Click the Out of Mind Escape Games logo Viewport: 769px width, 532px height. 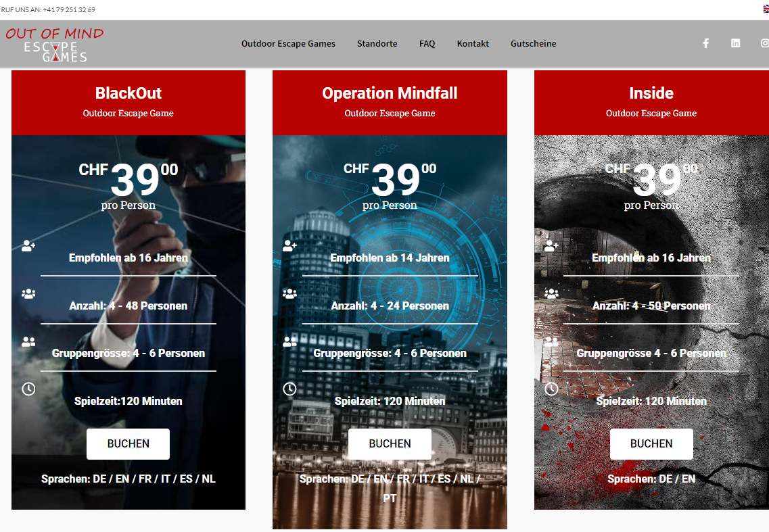[55, 44]
